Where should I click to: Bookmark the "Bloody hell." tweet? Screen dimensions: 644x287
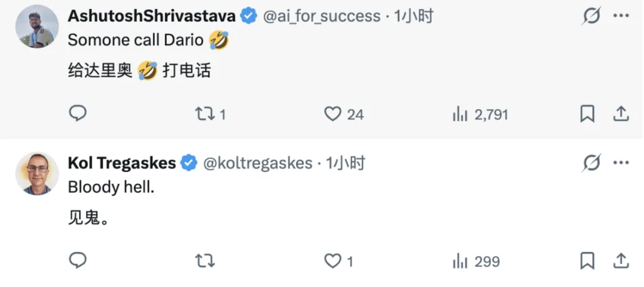pos(587,261)
